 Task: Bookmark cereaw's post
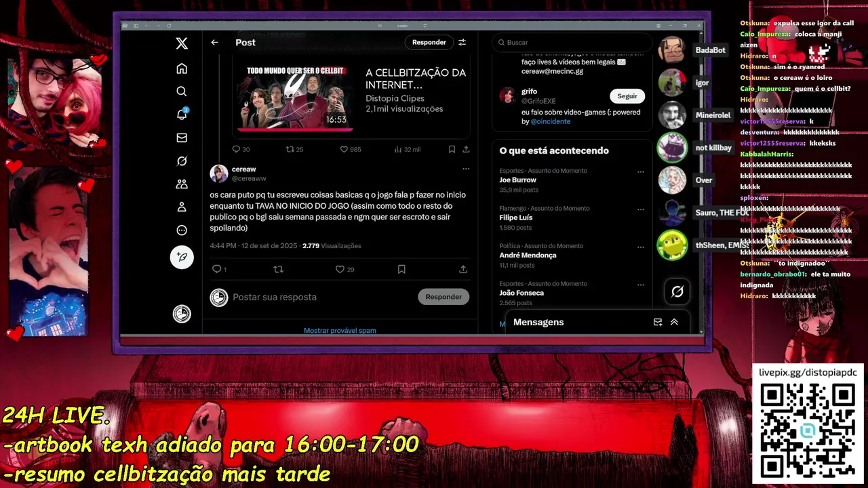click(401, 269)
